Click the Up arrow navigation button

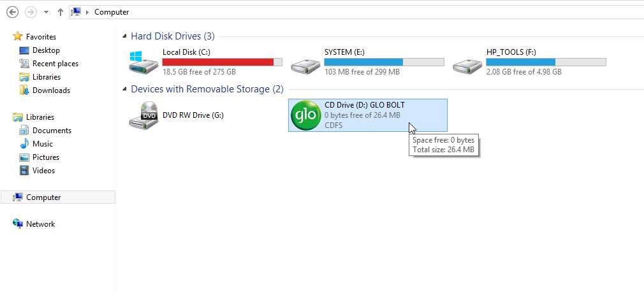click(61, 12)
